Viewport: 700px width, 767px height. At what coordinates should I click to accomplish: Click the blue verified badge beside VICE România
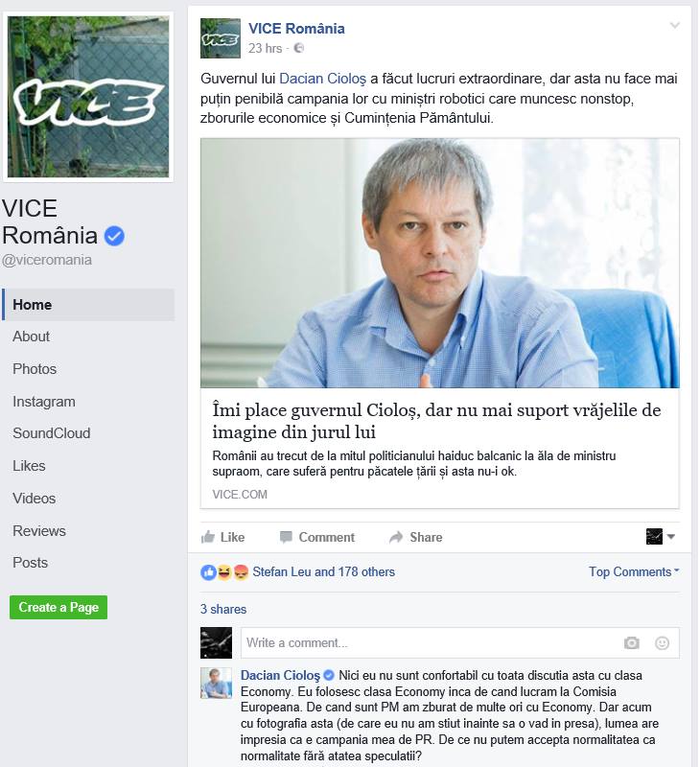coord(114,236)
